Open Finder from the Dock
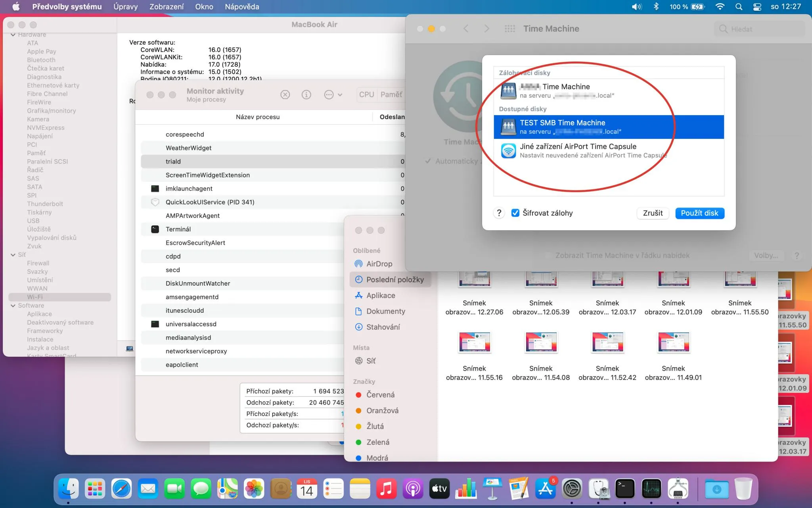 tap(68, 489)
